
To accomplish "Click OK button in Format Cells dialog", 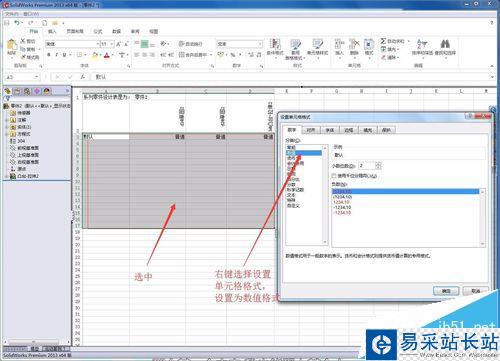I will point(446,291).
